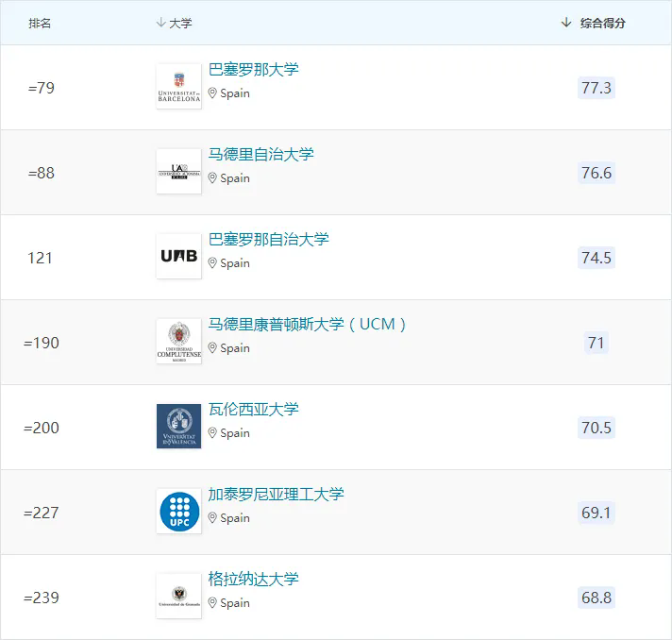Click the UPC blue circle logo

coord(178,511)
